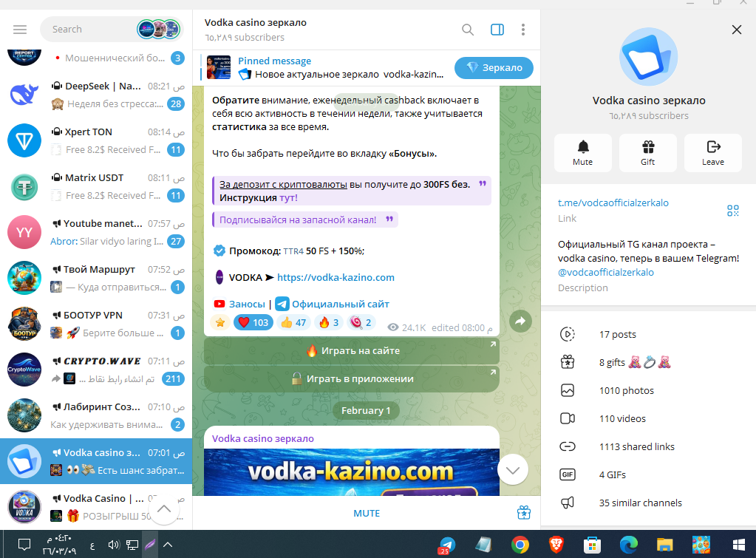The height and width of the screenshot is (558, 756).
Task: Open the Windows Start button
Action: pyautogui.click(x=738, y=545)
